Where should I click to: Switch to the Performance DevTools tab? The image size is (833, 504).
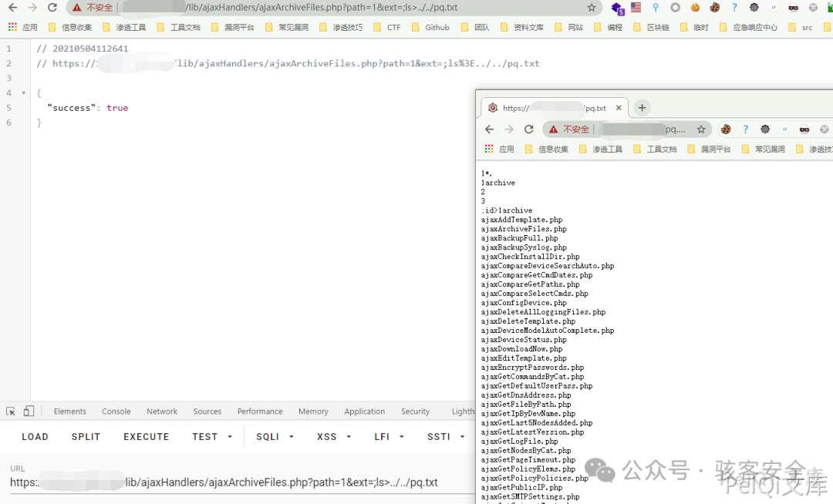(260, 412)
